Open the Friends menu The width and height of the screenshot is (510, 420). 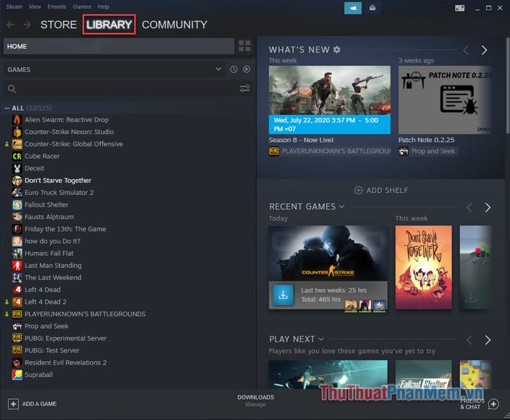[x=57, y=7]
